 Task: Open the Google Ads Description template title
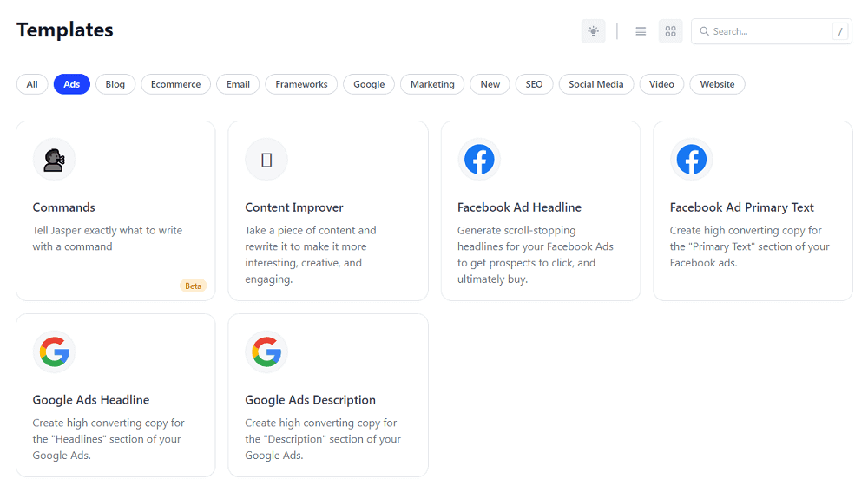(x=310, y=400)
